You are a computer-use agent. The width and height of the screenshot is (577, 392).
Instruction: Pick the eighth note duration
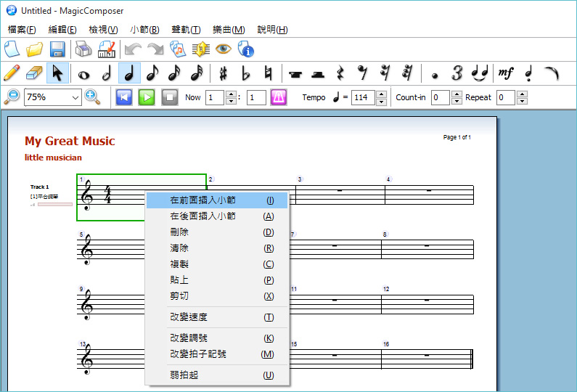point(151,73)
